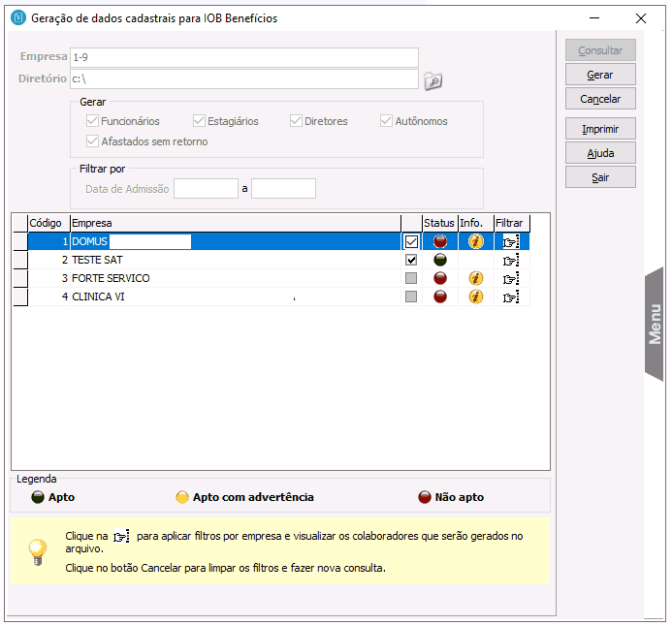The width and height of the screenshot is (672, 625).
Task: Click the filter hand icon for TESTE SAT
Action: [510, 260]
